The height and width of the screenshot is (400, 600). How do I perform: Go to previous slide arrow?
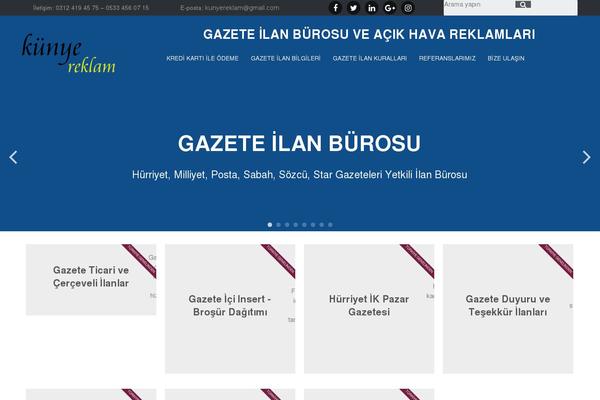(13, 157)
